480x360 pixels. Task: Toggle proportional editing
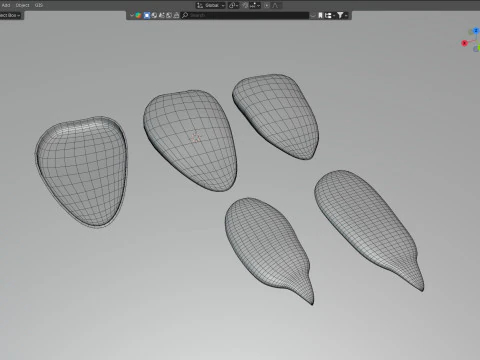tap(267, 5)
